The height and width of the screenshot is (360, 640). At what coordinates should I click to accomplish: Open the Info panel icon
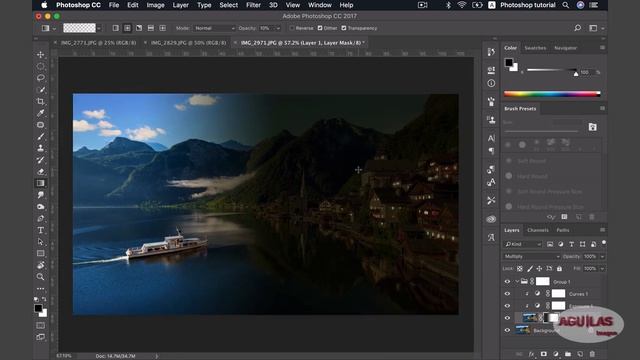(x=491, y=83)
